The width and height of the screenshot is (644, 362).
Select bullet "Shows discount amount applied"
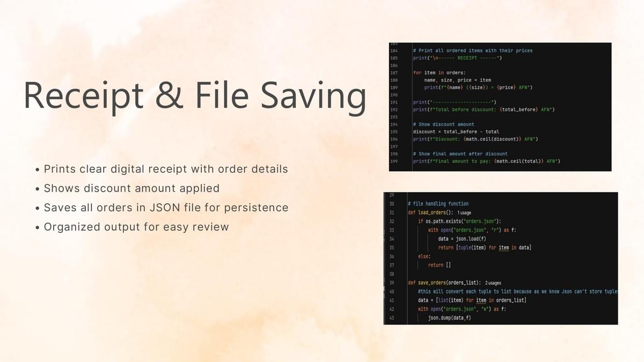click(131, 188)
